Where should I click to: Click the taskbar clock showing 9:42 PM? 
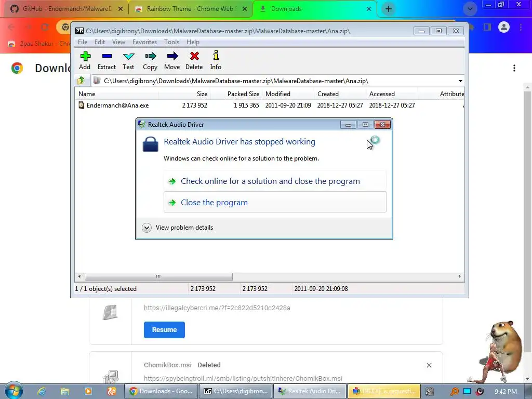pos(506,392)
